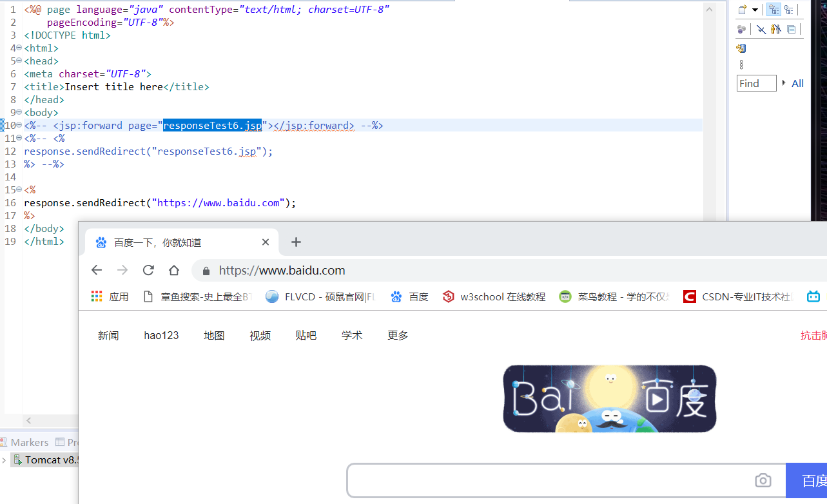Click the 贴吧 nav link on Baidu
Image resolution: width=827 pixels, height=504 pixels.
[x=306, y=335]
